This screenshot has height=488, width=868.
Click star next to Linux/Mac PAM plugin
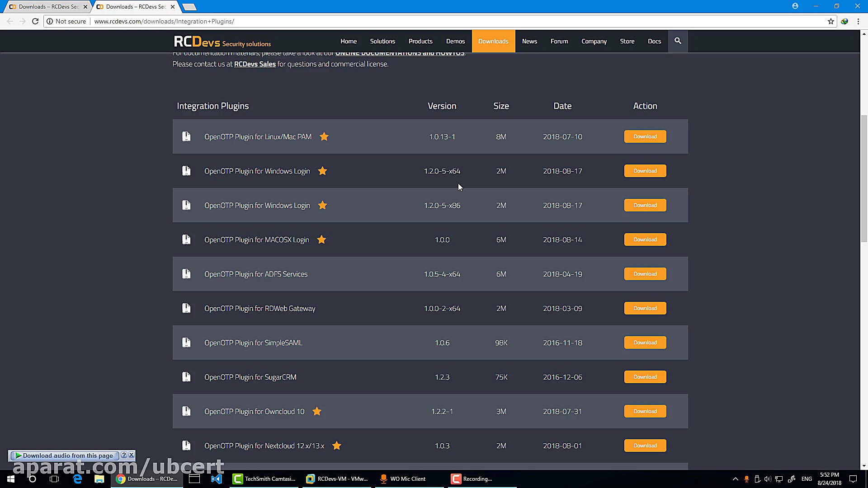coord(324,136)
